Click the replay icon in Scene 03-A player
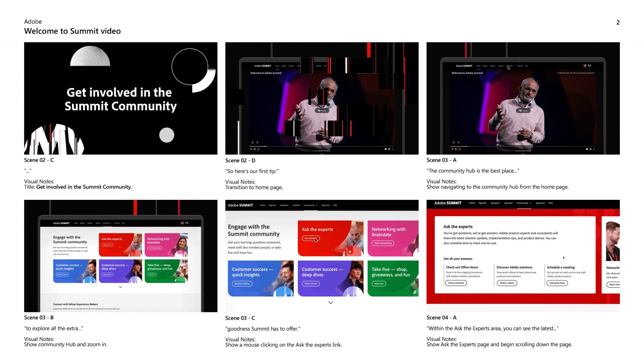The image size is (644, 362). tap(460, 149)
